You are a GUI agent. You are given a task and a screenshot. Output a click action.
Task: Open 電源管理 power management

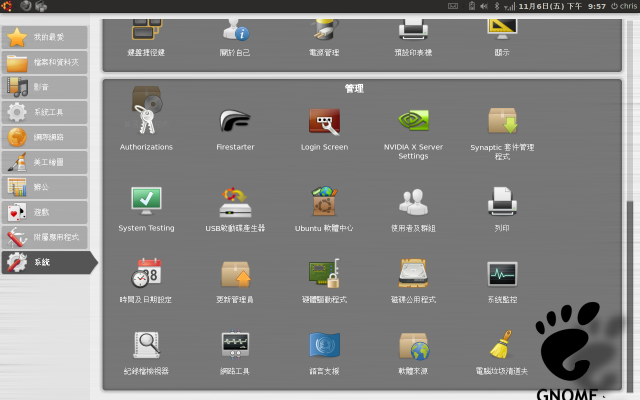coord(324,29)
